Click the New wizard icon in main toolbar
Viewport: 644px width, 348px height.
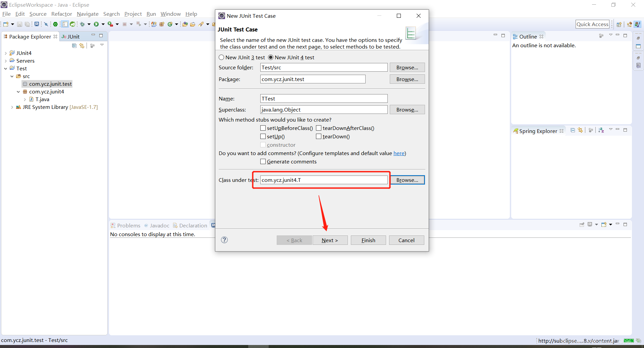(x=6, y=24)
